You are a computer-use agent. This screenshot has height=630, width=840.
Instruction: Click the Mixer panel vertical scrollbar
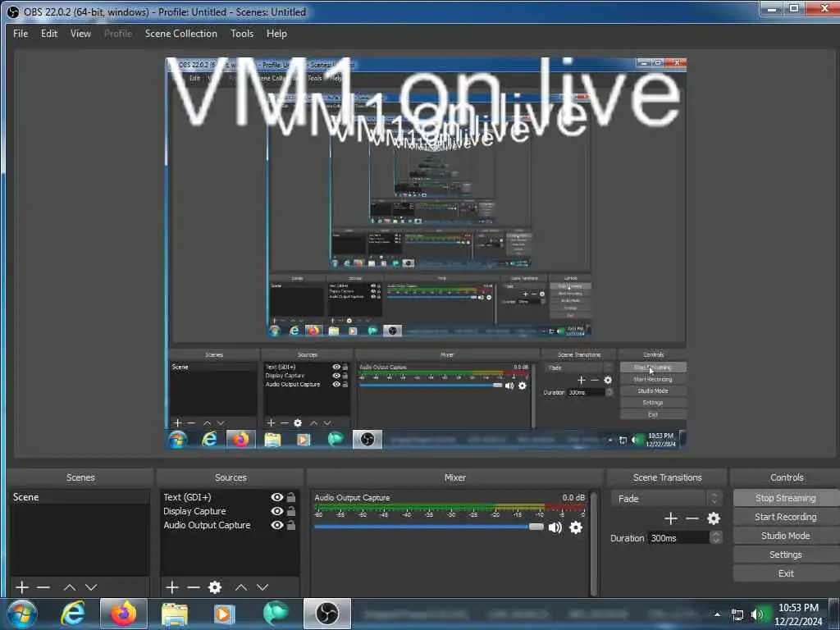tap(593, 544)
